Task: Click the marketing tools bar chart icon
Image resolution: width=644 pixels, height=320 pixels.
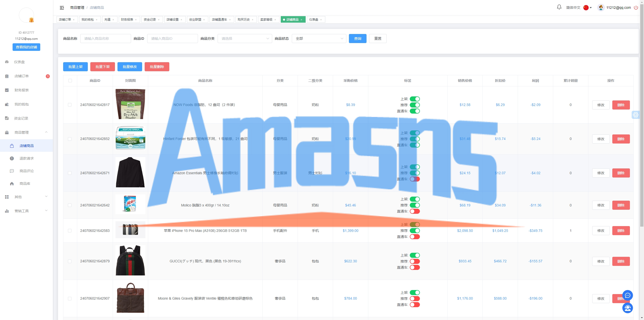Action: point(7,211)
